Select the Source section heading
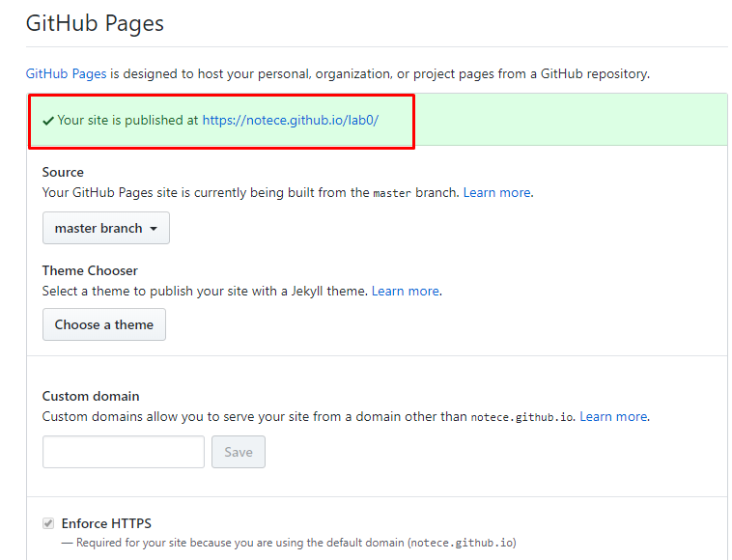 [x=63, y=172]
